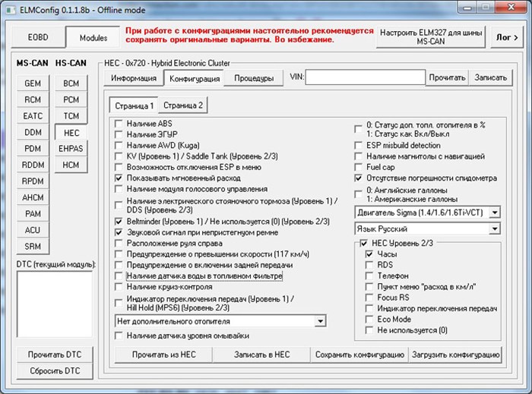Viewport: 532px width, 394px height.
Task: Click into the VIN input field
Action: click(366, 77)
